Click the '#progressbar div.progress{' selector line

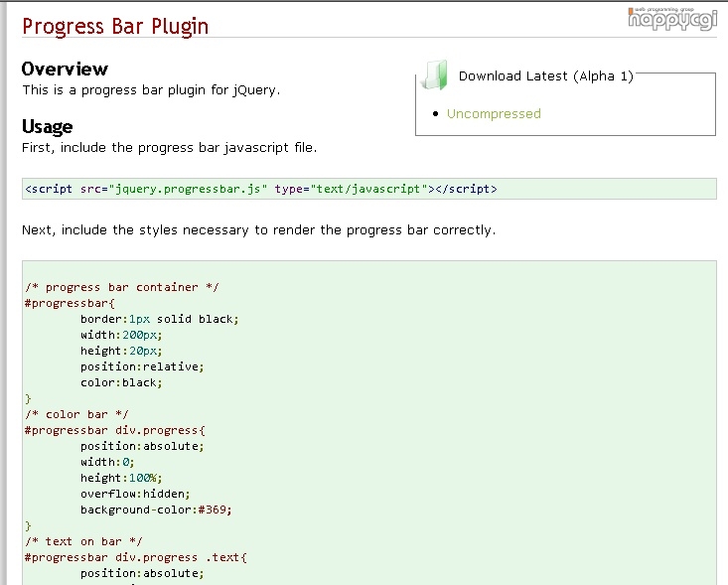click(x=114, y=430)
